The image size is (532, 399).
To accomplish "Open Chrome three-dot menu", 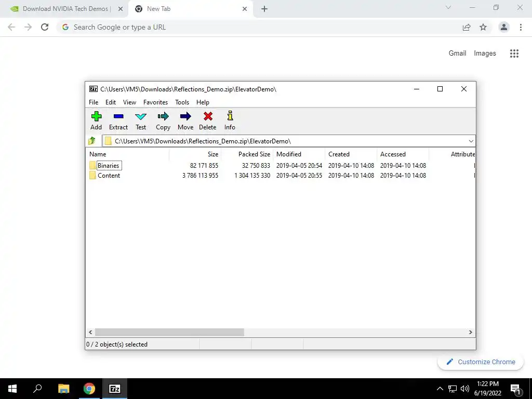I will click(521, 27).
